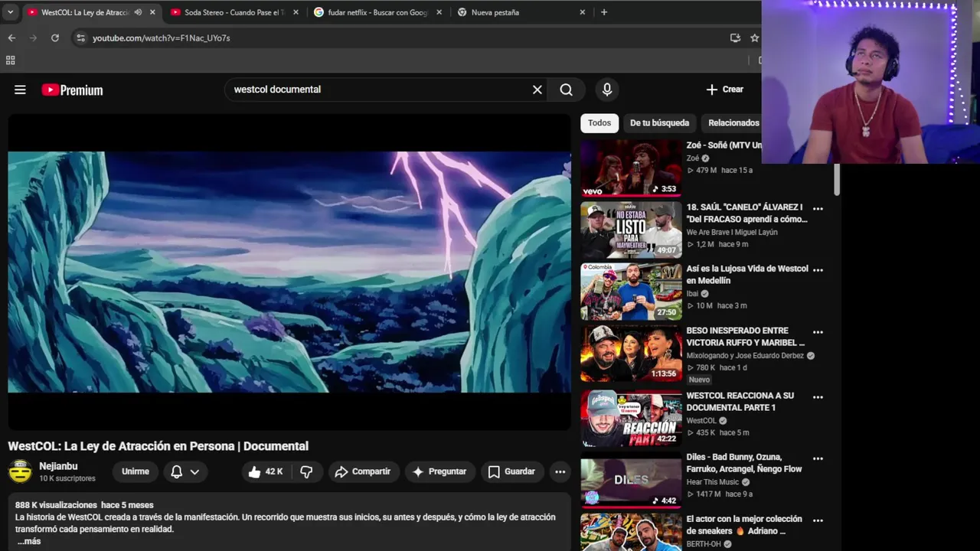
Task: Mute the WestCOL tab audio icon
Action: [x=138, y=12]
